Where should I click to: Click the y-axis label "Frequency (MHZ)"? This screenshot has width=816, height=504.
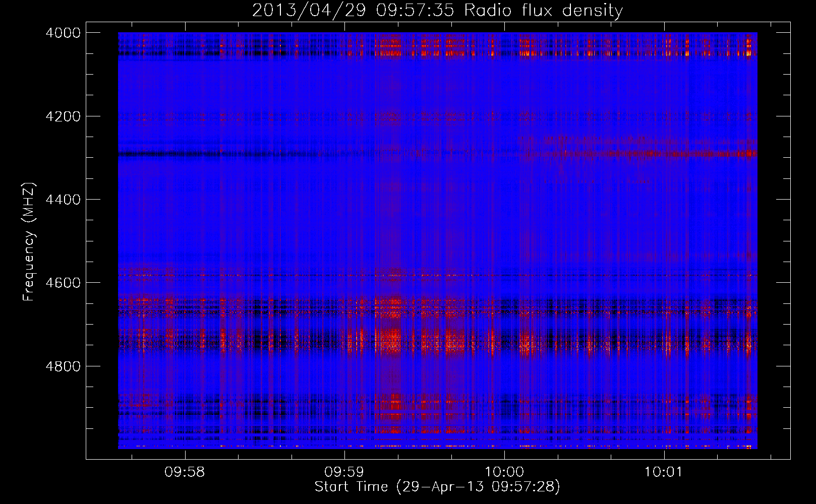[29, 242]
